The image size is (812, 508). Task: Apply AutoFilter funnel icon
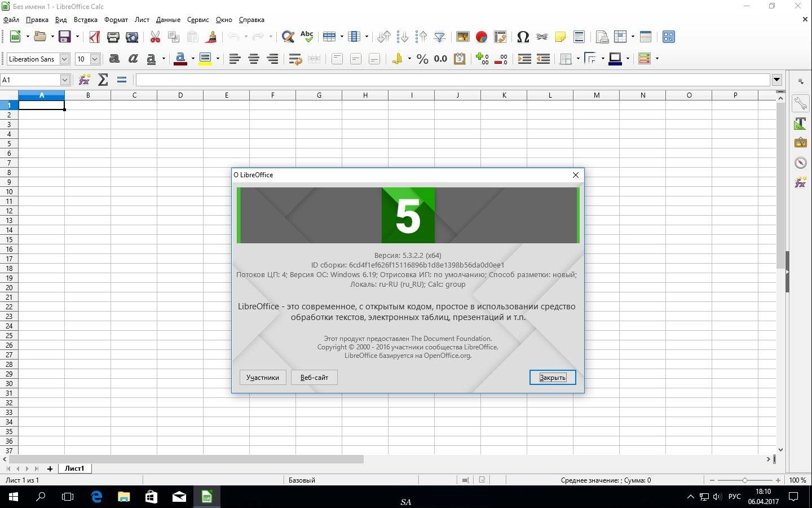tap(440, 37)
